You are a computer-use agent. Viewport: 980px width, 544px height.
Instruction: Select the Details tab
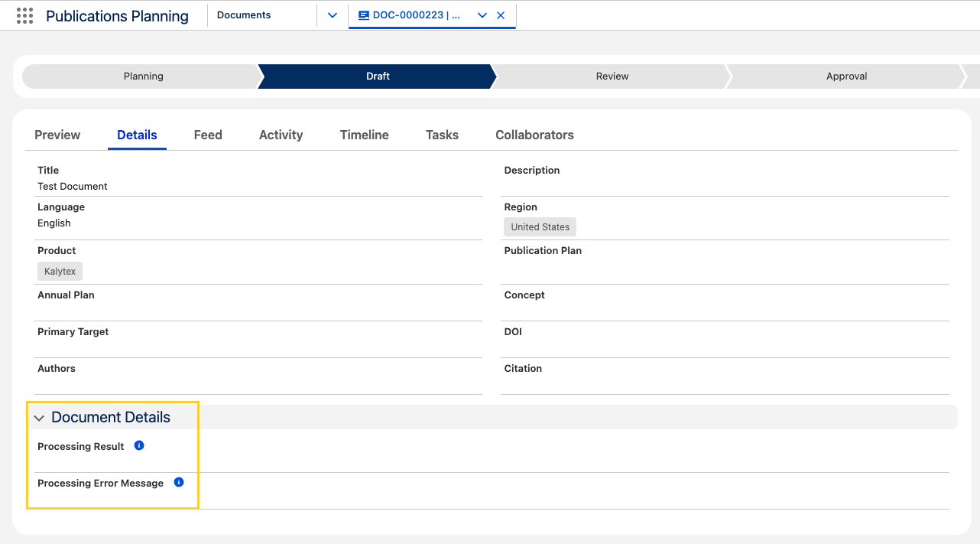tap(137, 135)
